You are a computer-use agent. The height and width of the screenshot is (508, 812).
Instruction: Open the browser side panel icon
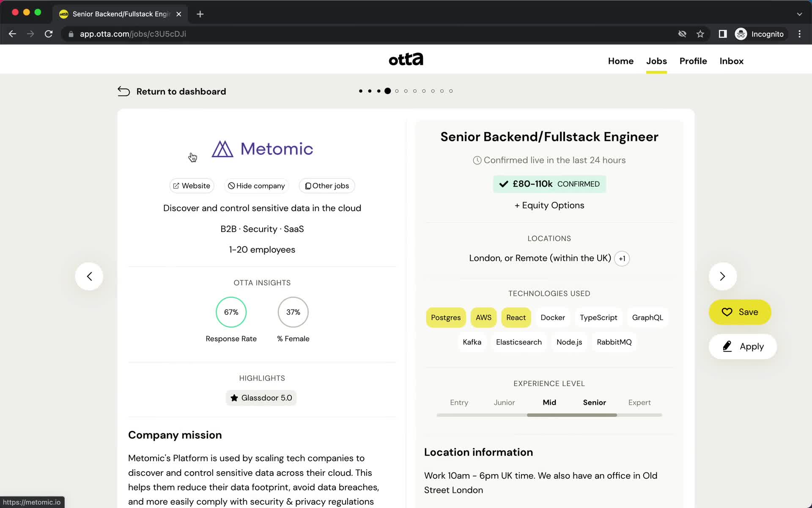722,34
